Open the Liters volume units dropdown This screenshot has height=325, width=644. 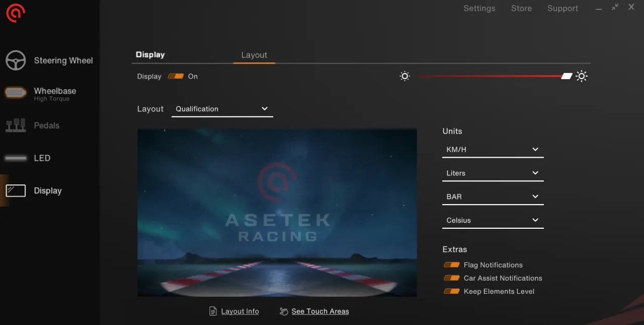493,173
